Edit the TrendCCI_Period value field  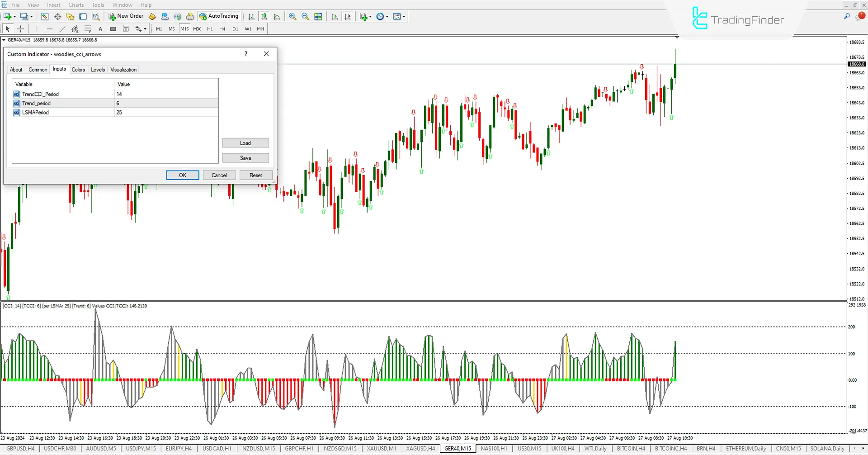pos(136,94)
